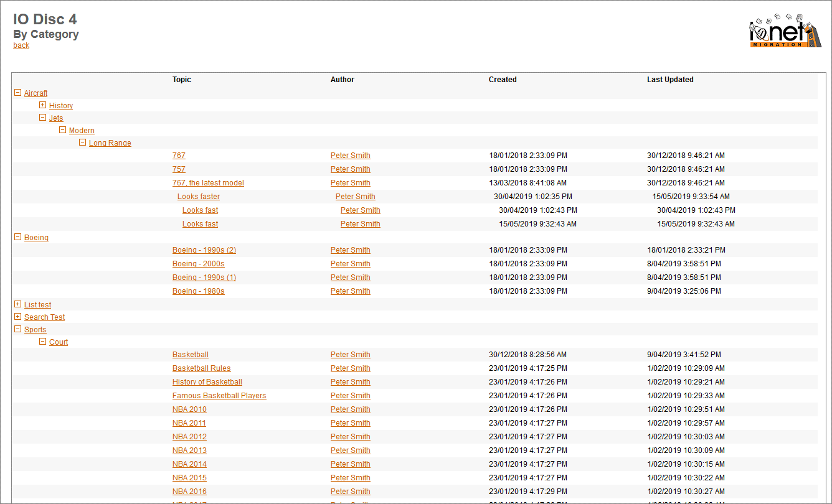Open '767, the latest model' topic
The image size is (832, 504).
[208, 183]
